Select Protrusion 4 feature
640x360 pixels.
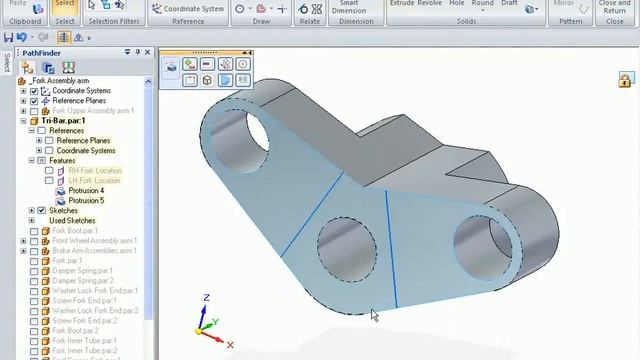tap(86, 191)
